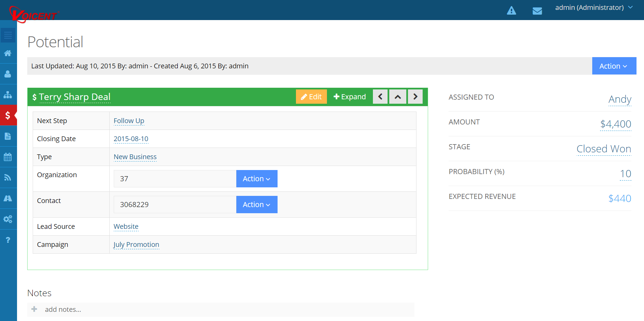Go to the Home dashboard via sidebar
The height and width of the screenshot is (321, 644).
coord(8,53)
